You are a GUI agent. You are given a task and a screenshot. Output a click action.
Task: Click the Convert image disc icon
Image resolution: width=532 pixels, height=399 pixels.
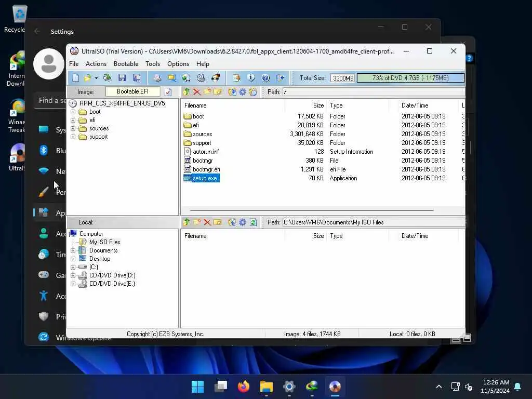[187, 78]
